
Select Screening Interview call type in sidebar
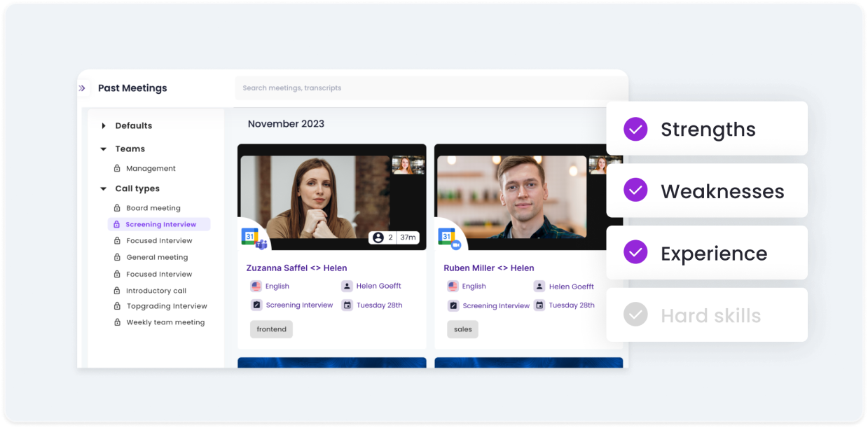pyautogui.click(x=160, y=225)
